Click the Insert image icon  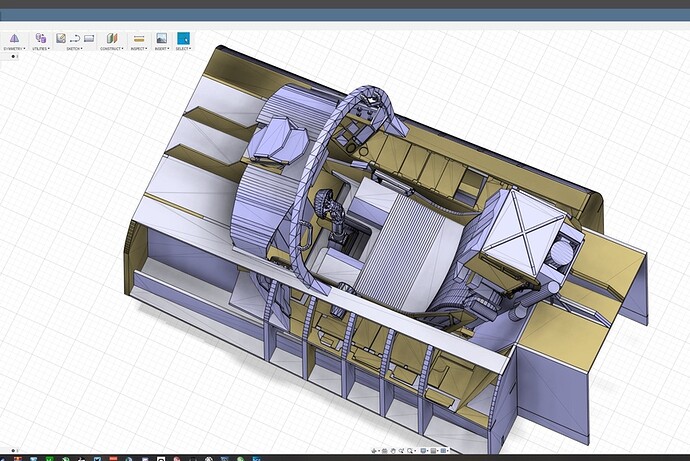click(161, 38)
